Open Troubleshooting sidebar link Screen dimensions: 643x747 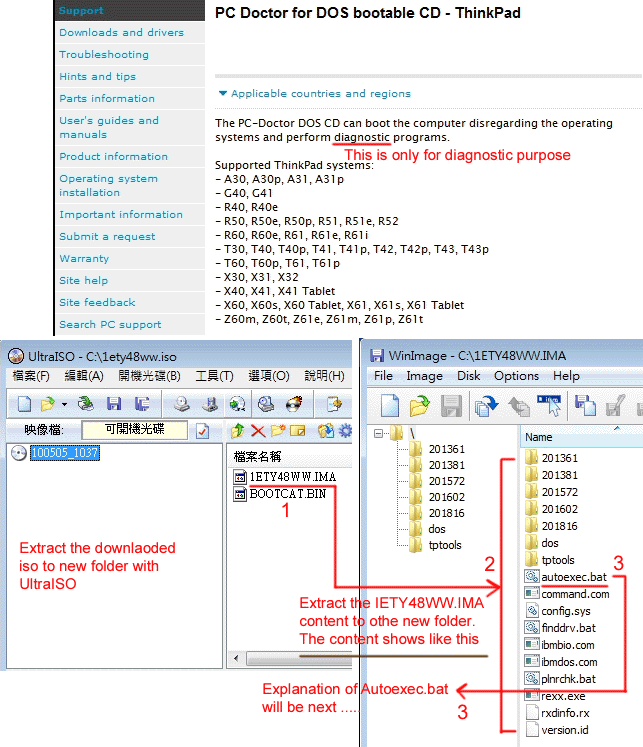[x=104, y=54]
